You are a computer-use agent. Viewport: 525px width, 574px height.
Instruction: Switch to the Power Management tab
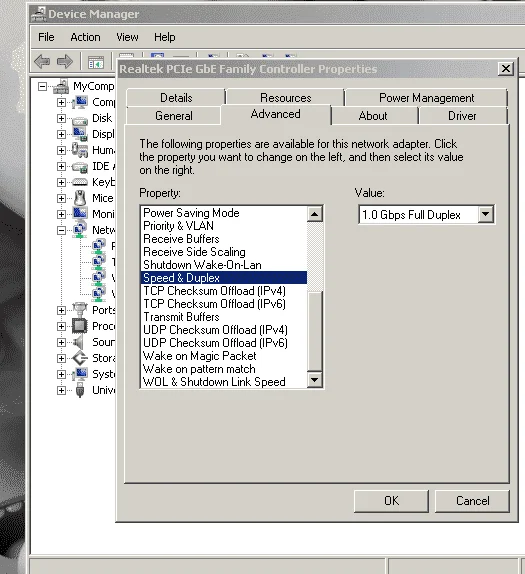(x=426, y=97)
